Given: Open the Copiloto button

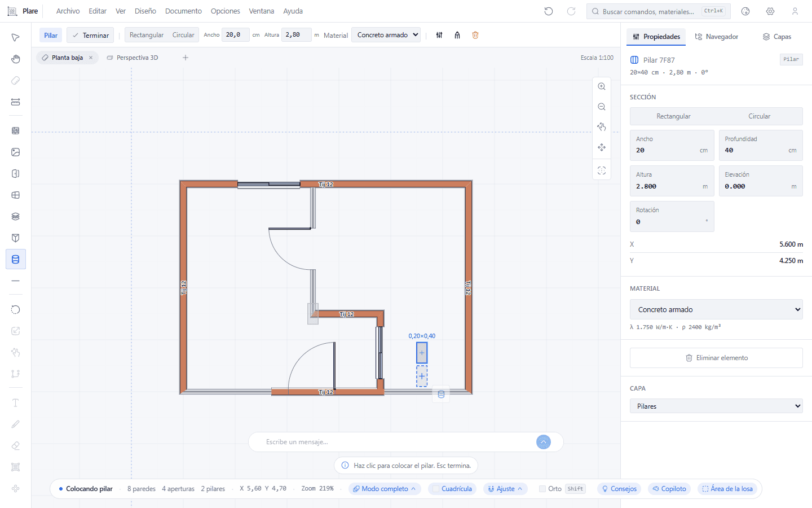Looking at the screenshot, I should point(669,489).
